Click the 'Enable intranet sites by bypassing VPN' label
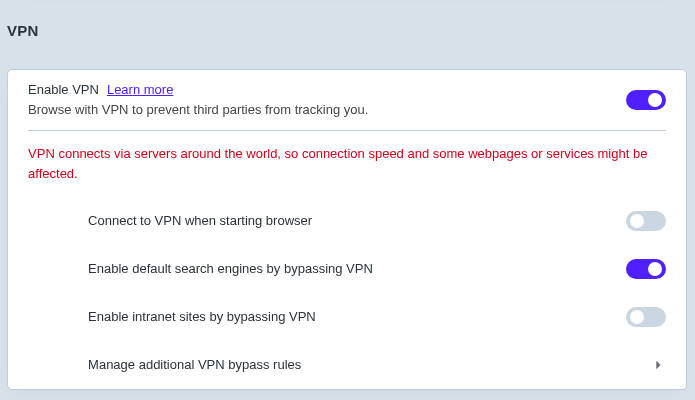Viewport: 695px width, 400px height. 202,317
